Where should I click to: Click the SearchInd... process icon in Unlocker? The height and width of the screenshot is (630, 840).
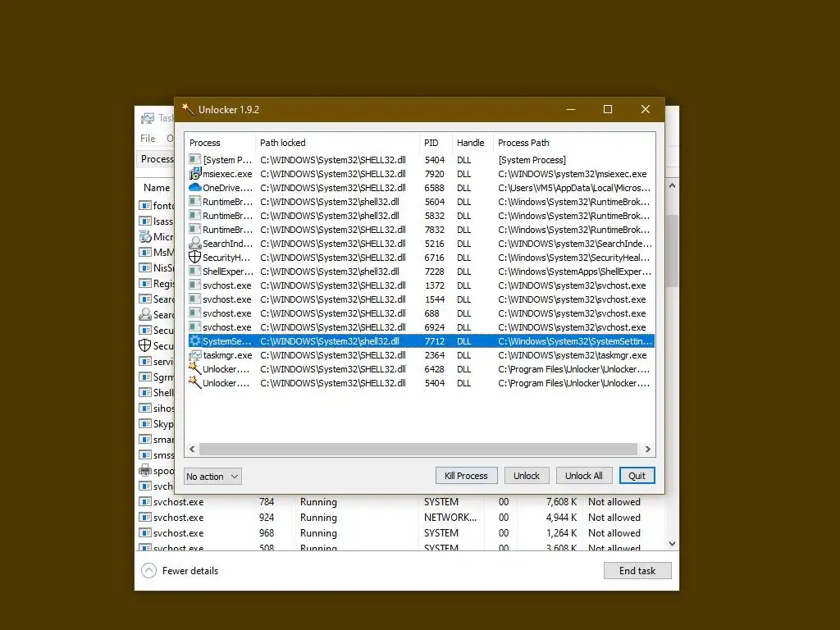195,243
